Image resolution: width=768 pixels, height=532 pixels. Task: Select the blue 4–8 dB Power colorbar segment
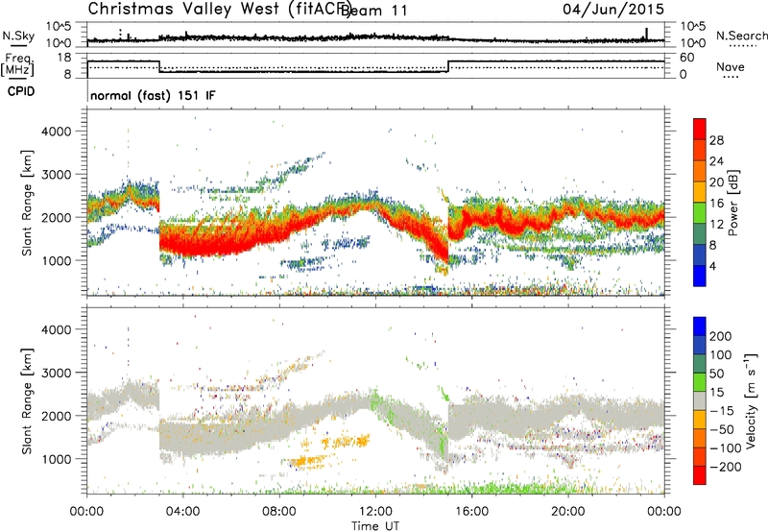click(x=700, y=254)
